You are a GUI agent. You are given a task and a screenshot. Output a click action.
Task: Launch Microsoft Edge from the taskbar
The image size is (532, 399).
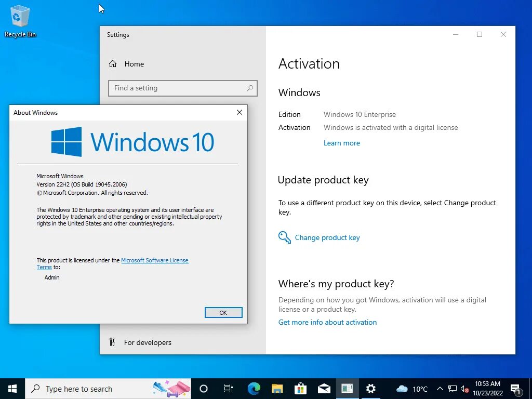pyautogui.click(x=254, y=389)
